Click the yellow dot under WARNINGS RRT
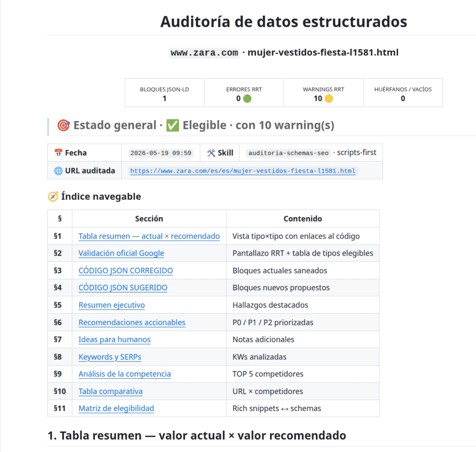 (329, 98)
